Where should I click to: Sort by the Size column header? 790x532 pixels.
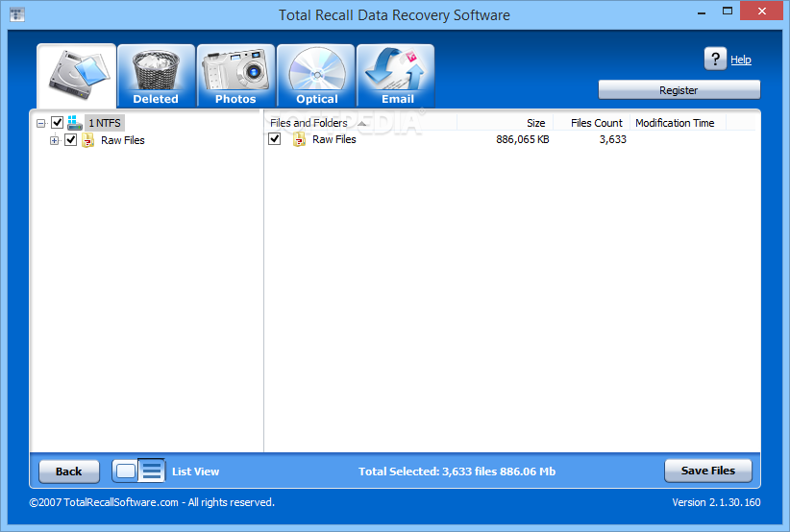pos(505,123)
